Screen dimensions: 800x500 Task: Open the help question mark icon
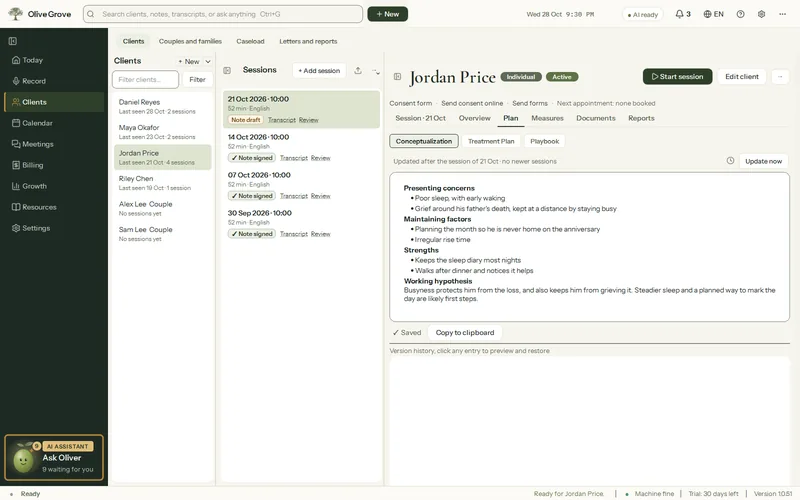pos(740,14)
